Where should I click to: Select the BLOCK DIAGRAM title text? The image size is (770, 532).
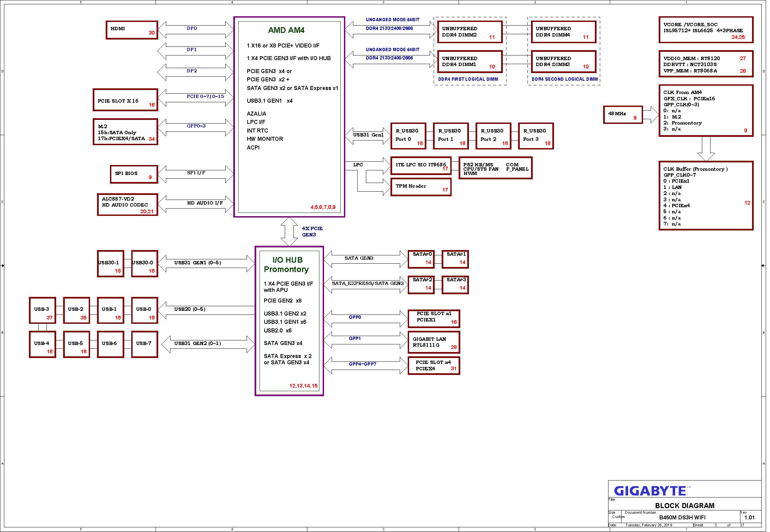point(686,506)
